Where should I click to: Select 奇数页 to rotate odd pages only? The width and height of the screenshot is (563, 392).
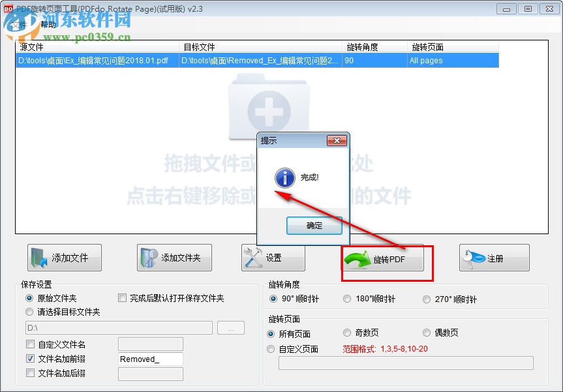[348, 332]
